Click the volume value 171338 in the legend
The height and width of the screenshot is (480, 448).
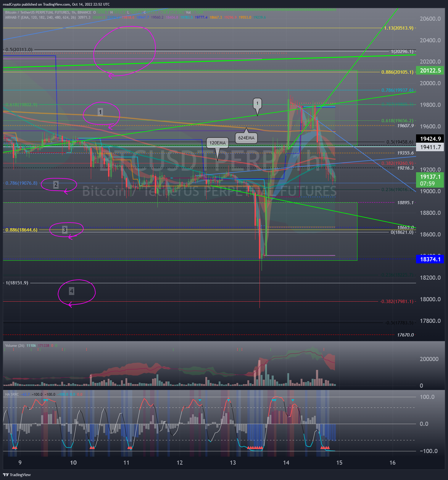tap(43, 346)
